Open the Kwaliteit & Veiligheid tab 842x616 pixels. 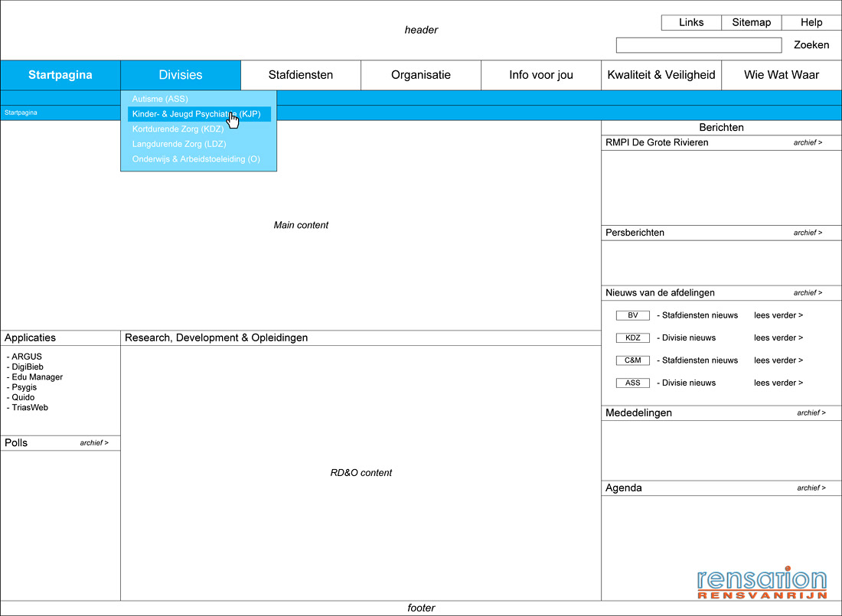(x=661, y=75)
